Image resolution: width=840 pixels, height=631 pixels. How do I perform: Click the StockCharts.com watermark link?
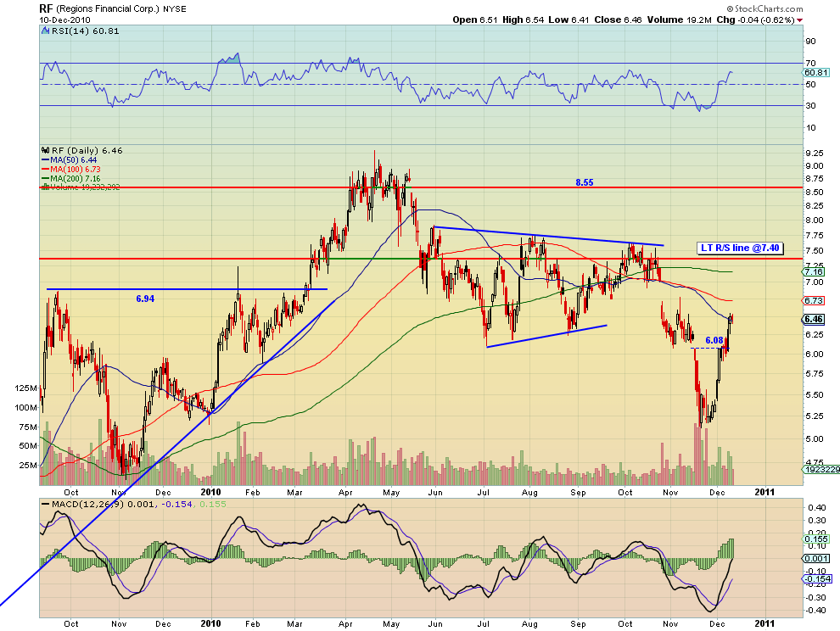[x=765, y=8]
